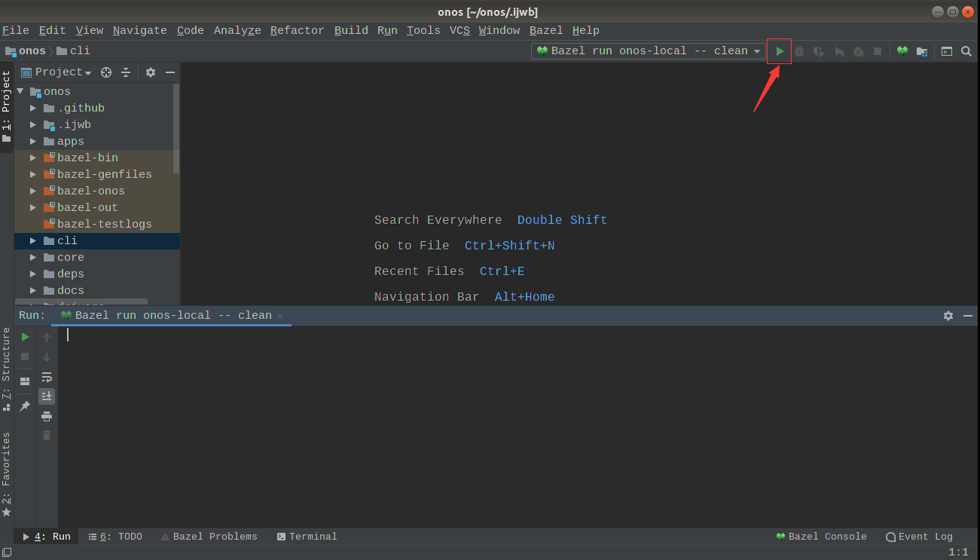The width and height of the screenshot is (980, 560).
Task: Switch to the Terminal tool tab
Action: 307,537
